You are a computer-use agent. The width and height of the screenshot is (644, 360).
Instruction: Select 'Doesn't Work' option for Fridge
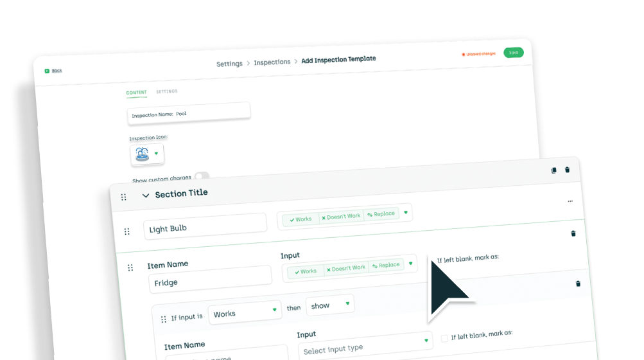click(344, 268)
